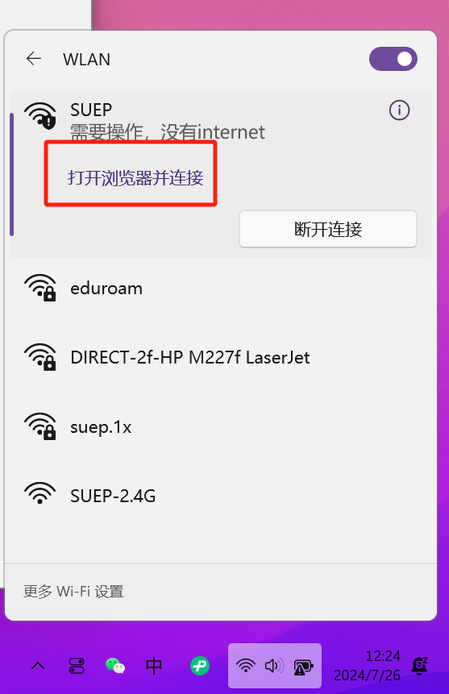Open the WeChat tray icon
This screenshot has height=694, width=449.
(115, 666)
